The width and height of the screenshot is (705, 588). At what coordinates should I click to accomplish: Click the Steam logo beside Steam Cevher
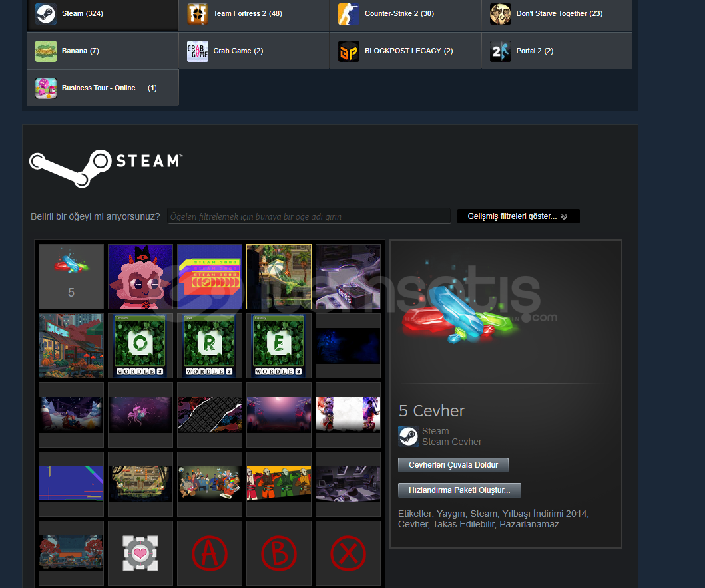tap(408, 436)
